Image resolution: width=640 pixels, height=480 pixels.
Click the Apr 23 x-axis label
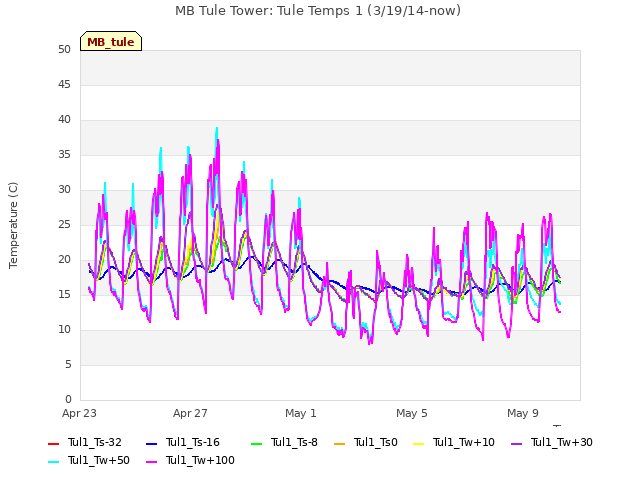[x=79, y=413]
